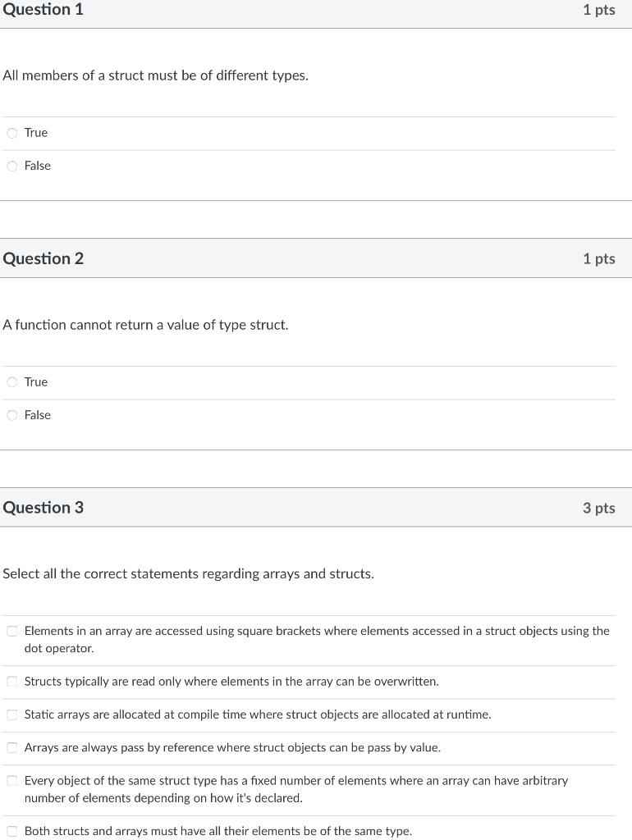Click the '3 pts' label on Question 3
632x840 pixels.
[599, 508]
